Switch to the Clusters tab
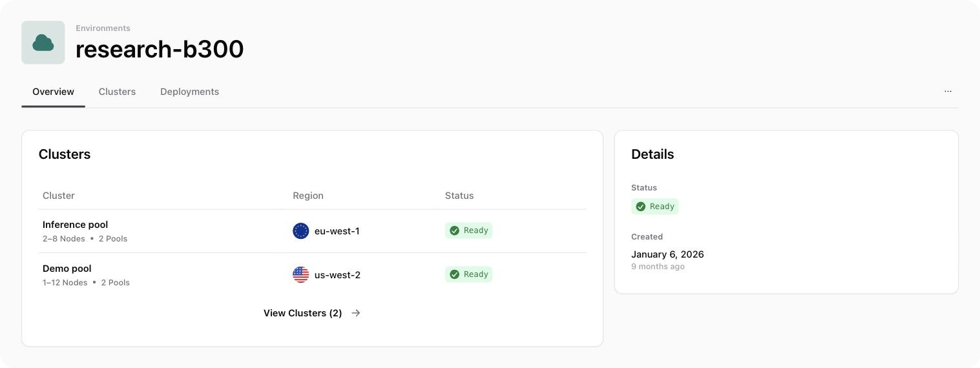 117,92
